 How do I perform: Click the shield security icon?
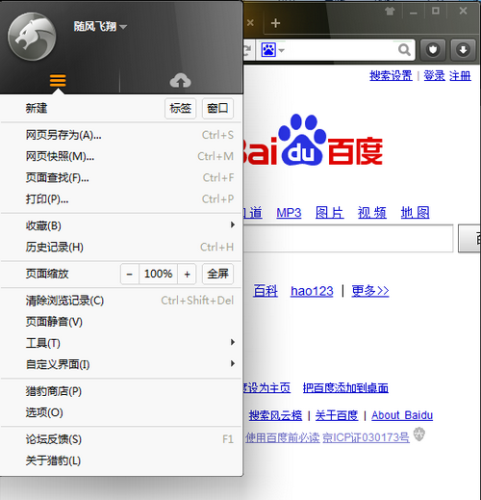(433, 50)
